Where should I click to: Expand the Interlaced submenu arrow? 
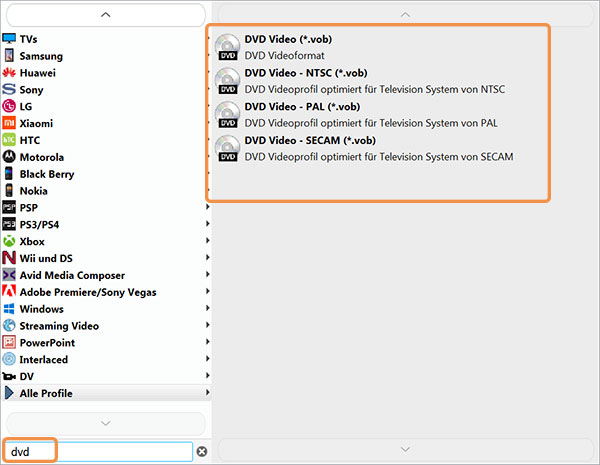(x=208, y=358)
